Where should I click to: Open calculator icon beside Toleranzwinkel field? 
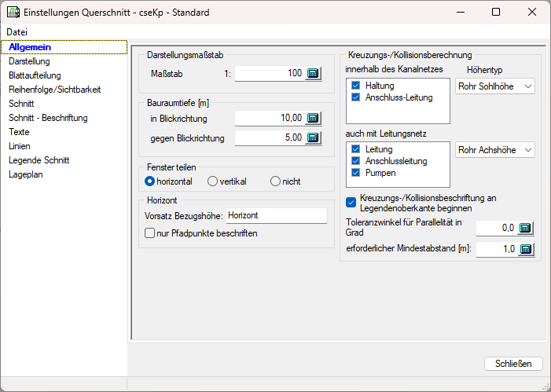tap(526, 228)
